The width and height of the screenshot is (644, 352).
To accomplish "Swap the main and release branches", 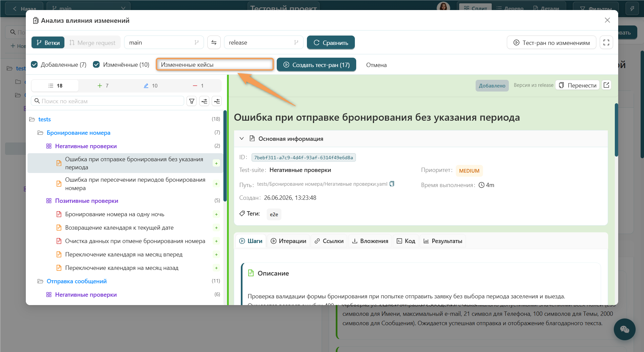I will pos(214,43).
